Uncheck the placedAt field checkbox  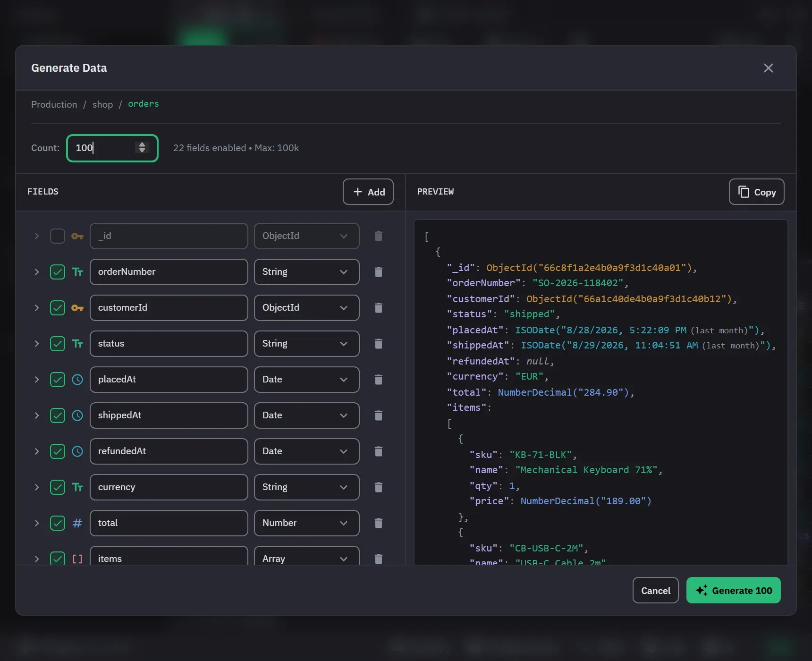pyautogui.click(x=58, y=380)
